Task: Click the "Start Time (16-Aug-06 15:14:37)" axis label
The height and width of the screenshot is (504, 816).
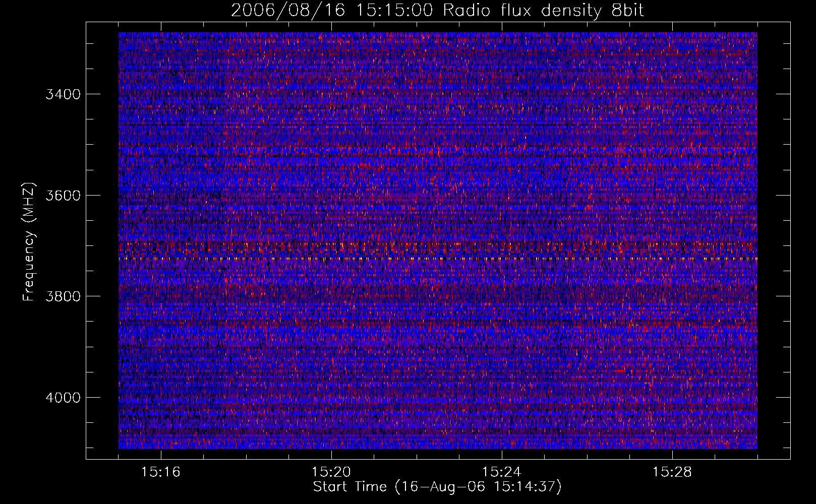Action: pos(437,487)
